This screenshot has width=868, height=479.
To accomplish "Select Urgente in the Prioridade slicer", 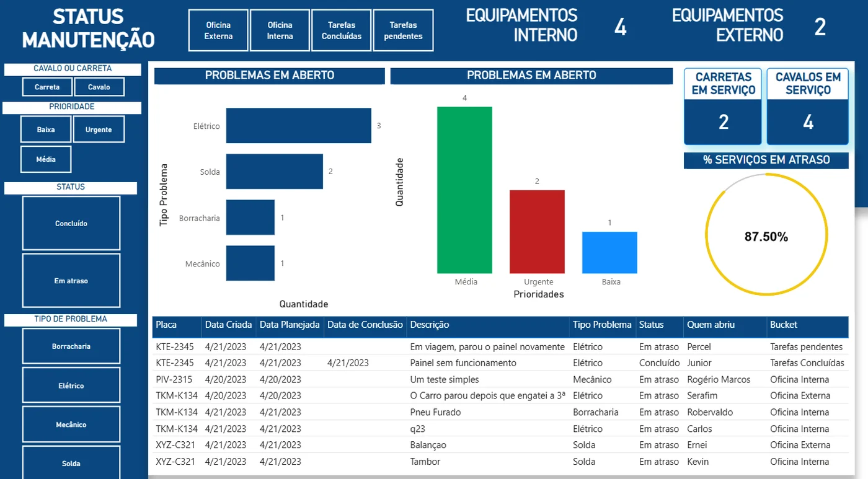I will (99, 130).
